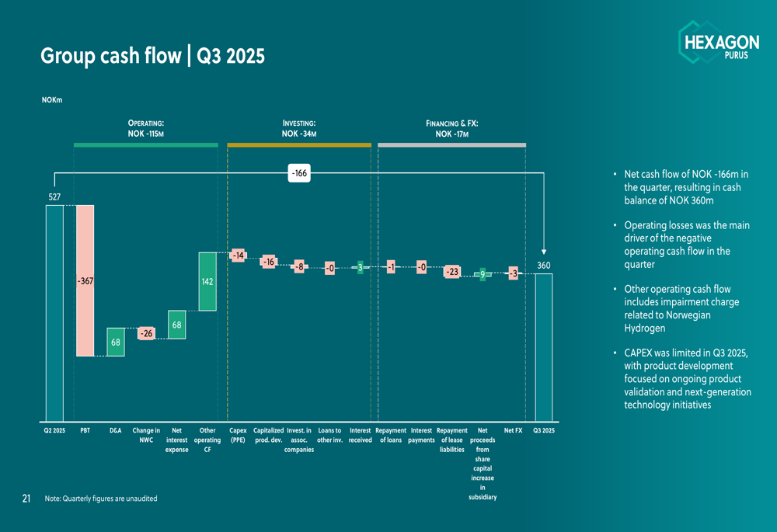777x532 pixels.
Task: Select the slide title 'Group cash flow | Q3 2025'
Action: 152,56
